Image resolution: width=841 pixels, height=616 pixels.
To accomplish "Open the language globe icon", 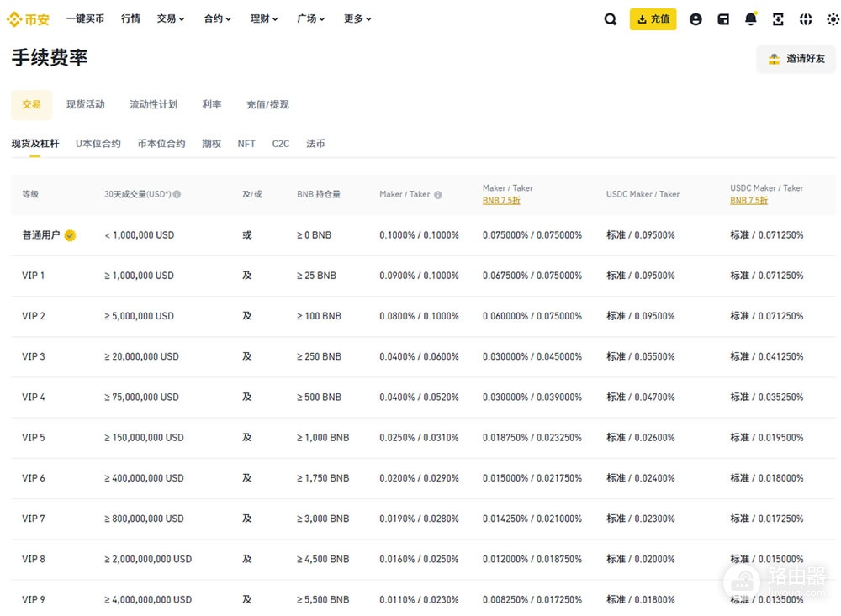I will [806, 19].
